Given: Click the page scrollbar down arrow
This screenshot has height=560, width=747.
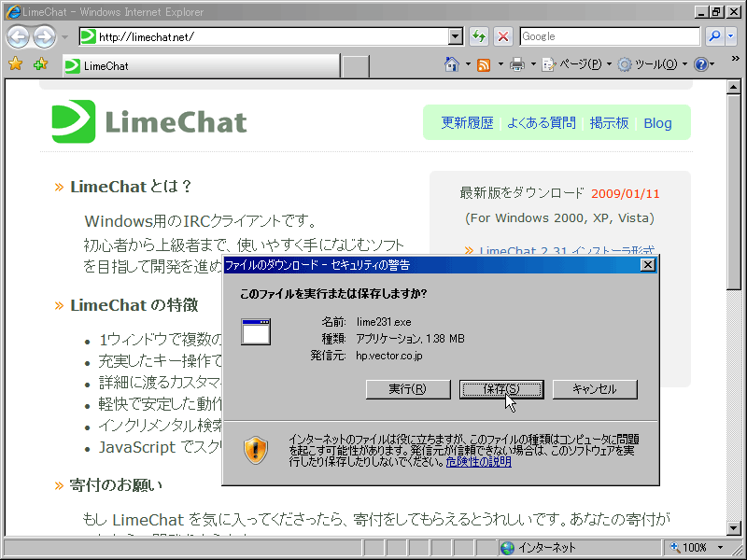Looking at the screenshot, I should 733,527.
